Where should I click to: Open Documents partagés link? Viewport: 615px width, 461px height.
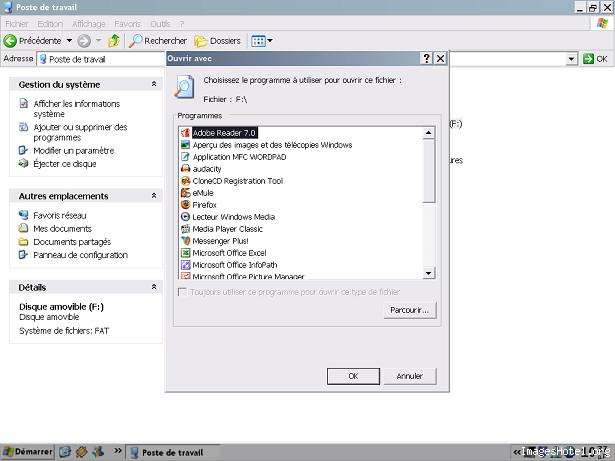click(72, 242)
